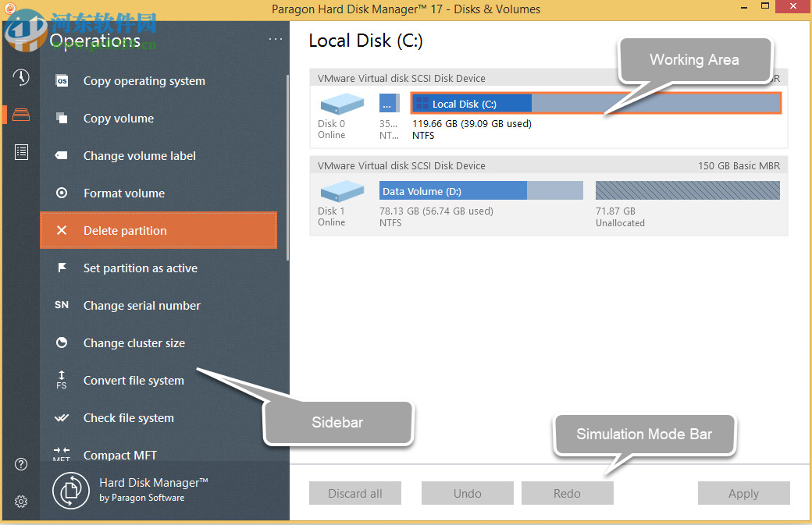Select the Copy volume operation
Viewport: 812px width, 525px height.
[x=117, y=118]
